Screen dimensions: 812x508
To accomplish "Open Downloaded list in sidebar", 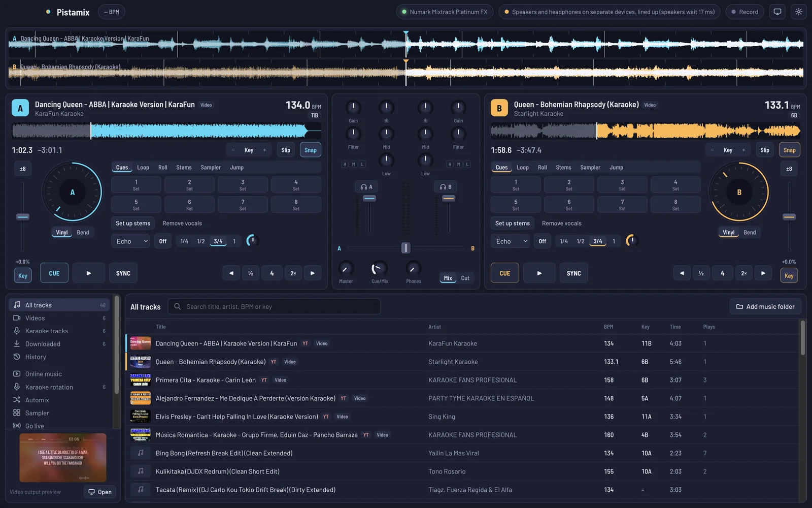I will 59,344.
